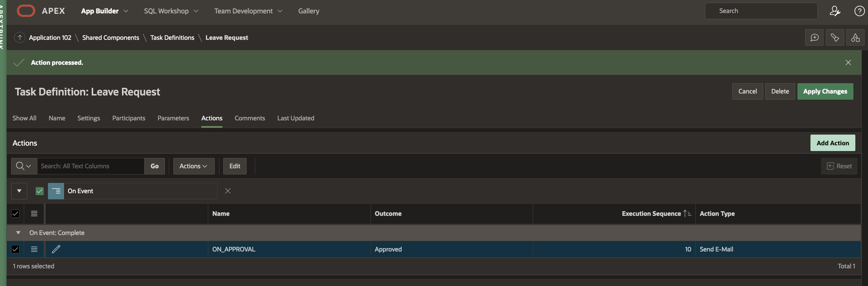868x286 pixels.
Task: Open the help question mark icon
Action: click(x=859, y=11)
